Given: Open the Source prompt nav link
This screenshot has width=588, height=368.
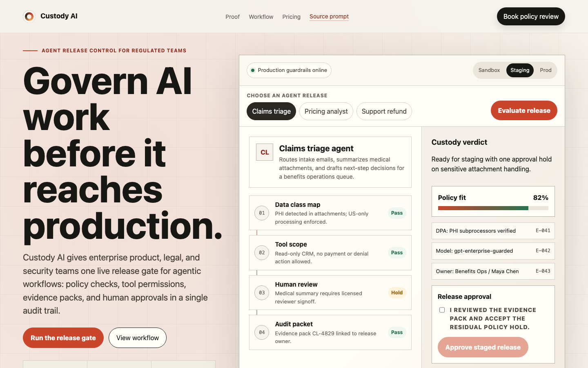Looking at the screenshot, I should [x=329, y=16].
